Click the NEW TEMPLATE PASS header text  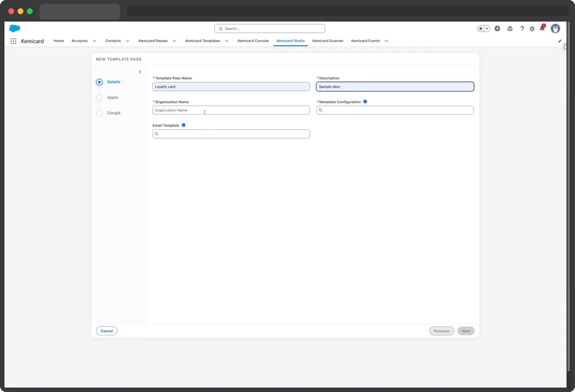(x=119, y=59)
